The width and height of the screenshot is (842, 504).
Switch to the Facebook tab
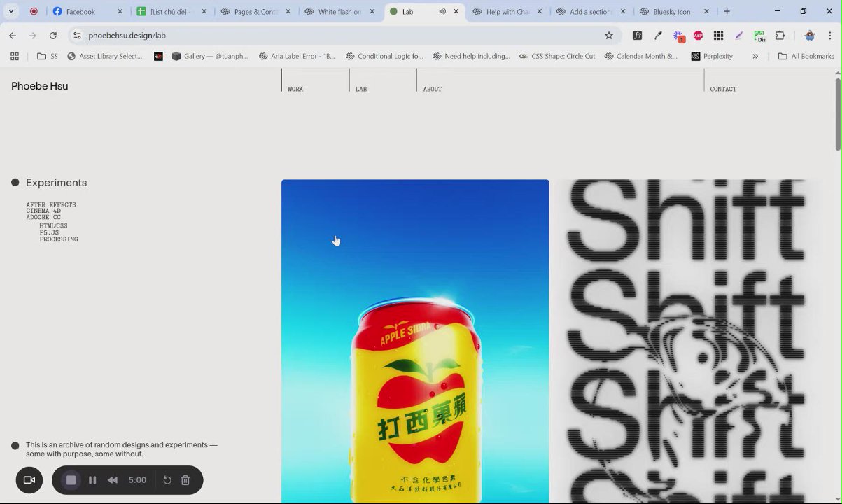tap(80, 12)
